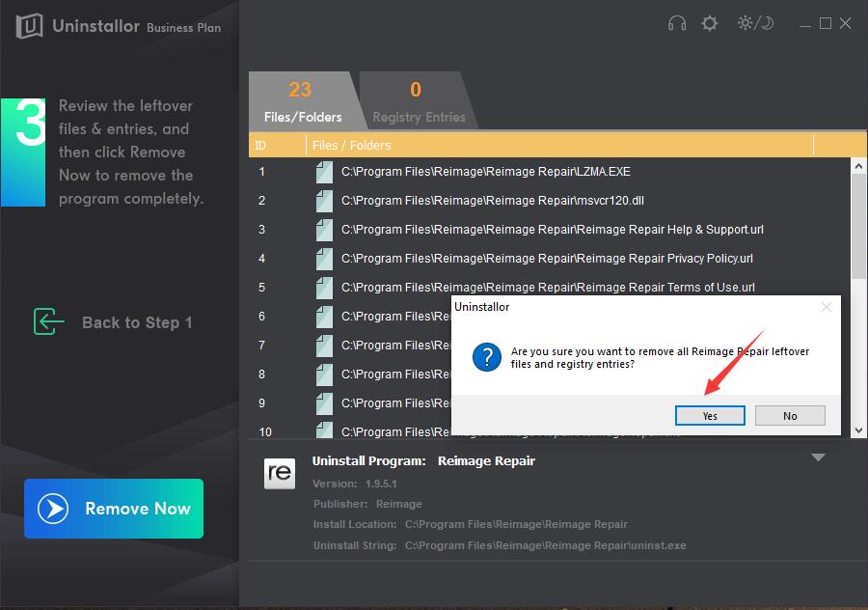This screenshot has width=868, height=610.
Task: Click the file icon for msvcr120.dll
Action: (324, 201)
